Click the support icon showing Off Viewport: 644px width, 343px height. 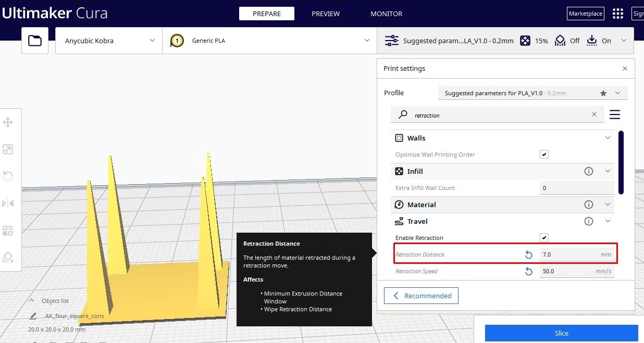click(x=560, y=41)
